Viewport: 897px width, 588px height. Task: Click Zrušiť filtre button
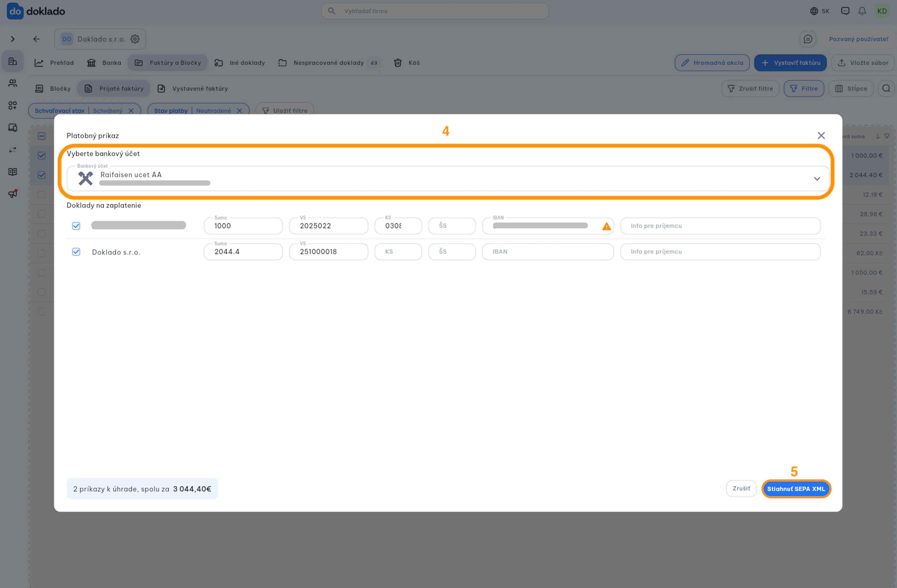tap(750, 88)
